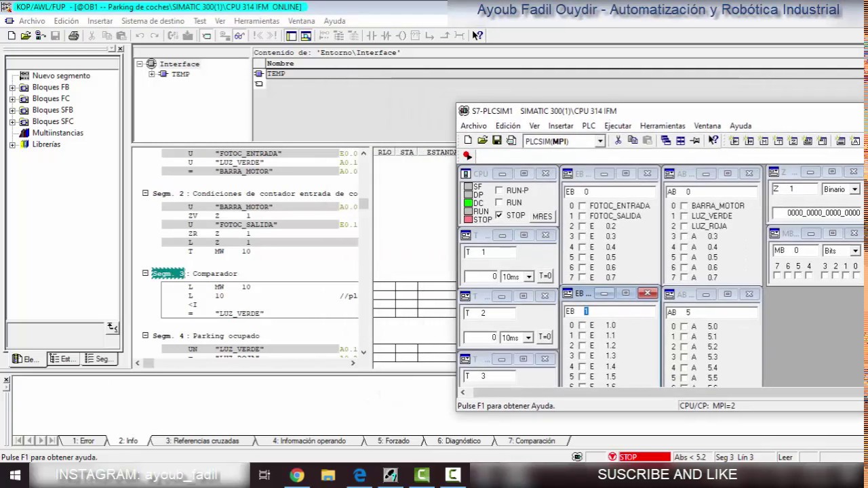Insert a timer window in PLCSIM

click(778, 141)
